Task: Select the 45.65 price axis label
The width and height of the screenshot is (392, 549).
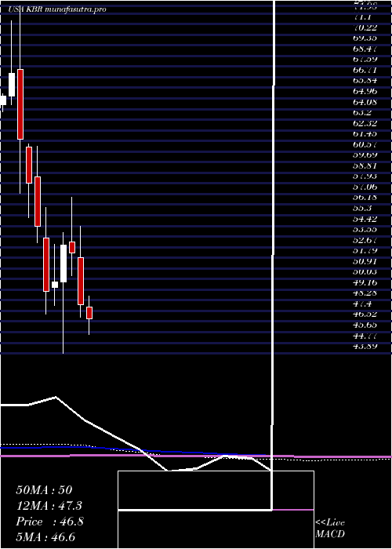Action: click(x=366, y=326)
